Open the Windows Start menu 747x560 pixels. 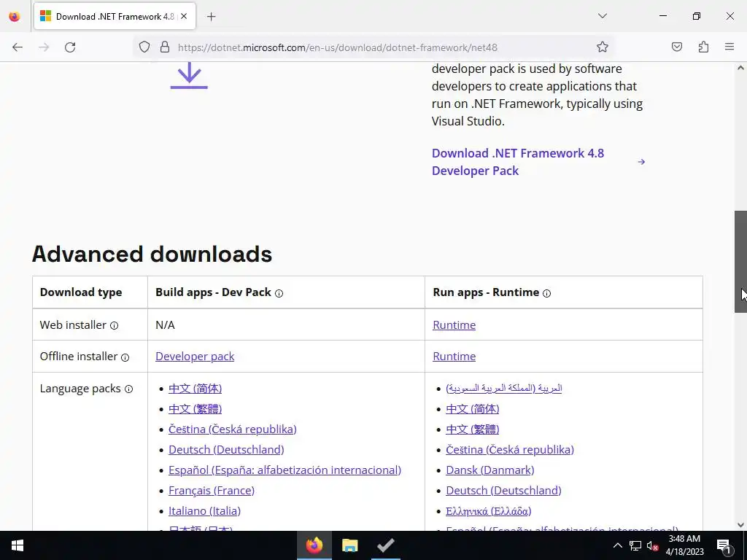coord(18,545)
